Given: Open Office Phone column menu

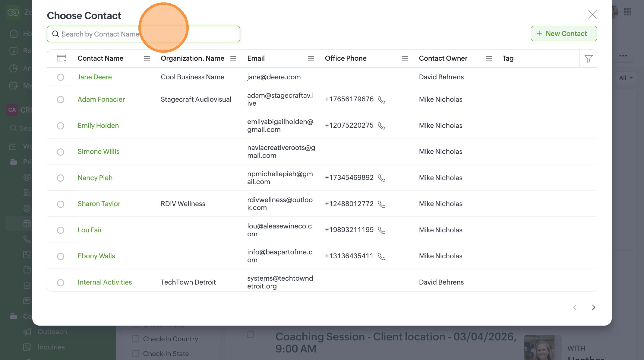Looking at the screenshot, I should coord(405,58).
